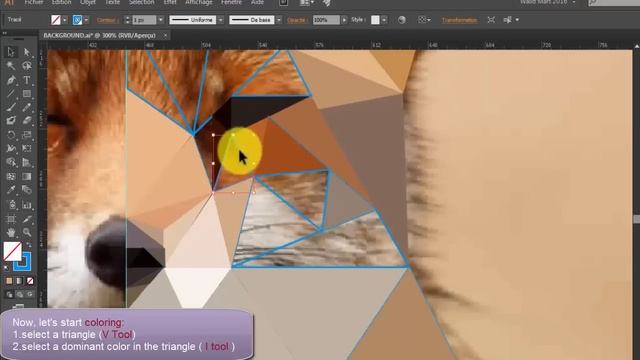Open the Fenêtre menu
The height and width of the screenshot is (360, 640).
(231, 2)
